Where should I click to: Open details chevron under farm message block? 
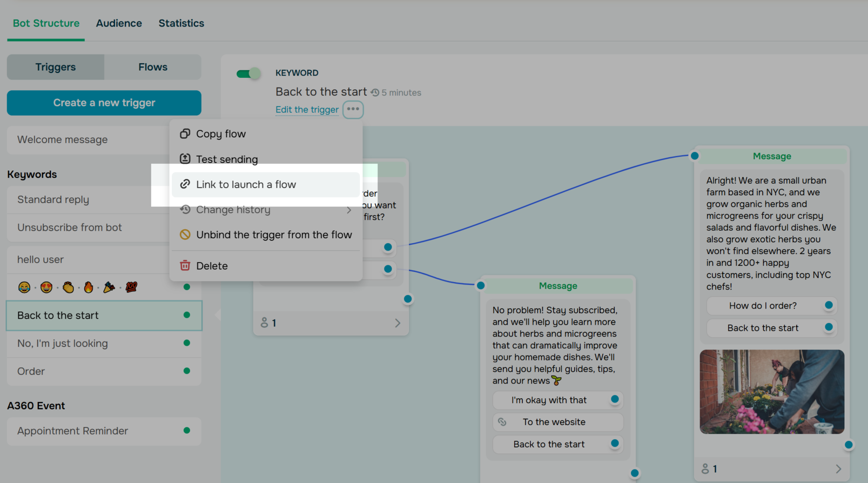(x=838, y=469)
